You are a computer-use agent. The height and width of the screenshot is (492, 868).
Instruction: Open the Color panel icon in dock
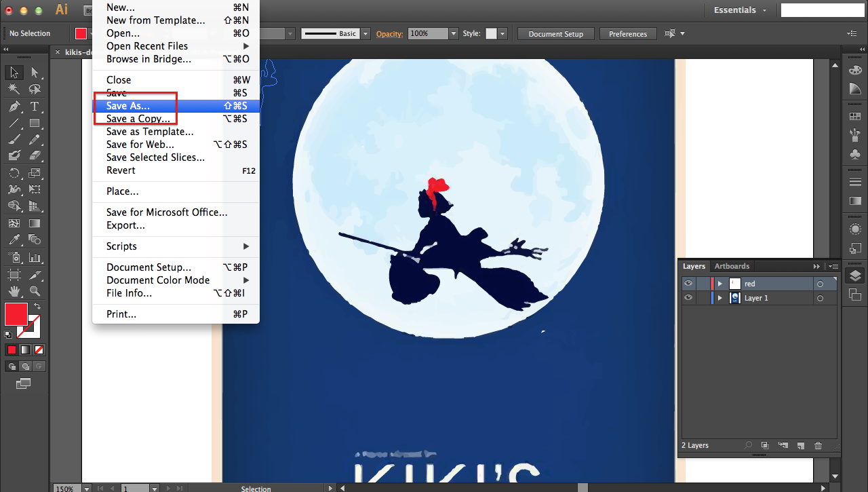[855, 71]
